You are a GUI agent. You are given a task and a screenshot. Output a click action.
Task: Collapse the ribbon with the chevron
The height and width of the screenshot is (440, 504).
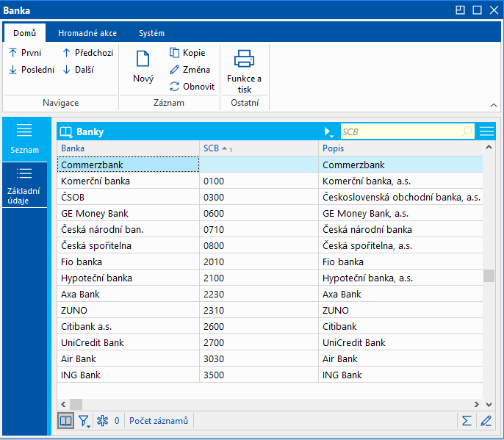(493, 104)
